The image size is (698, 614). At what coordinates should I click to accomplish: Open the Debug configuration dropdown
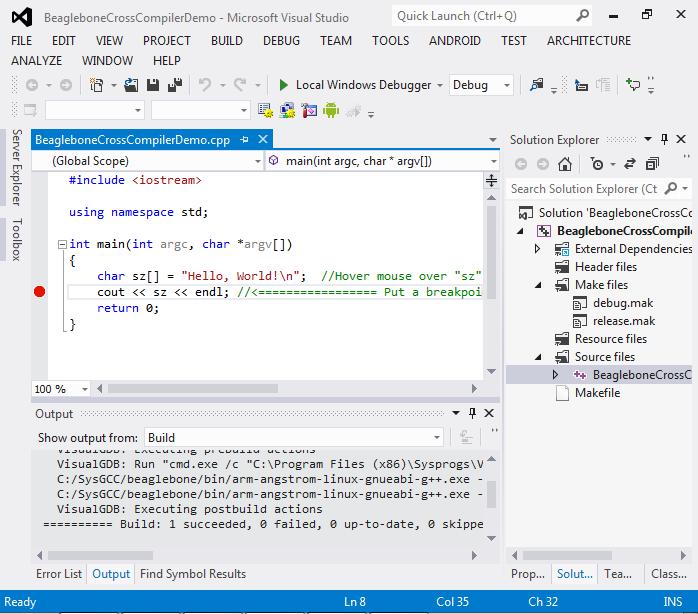tap(481, 85)
